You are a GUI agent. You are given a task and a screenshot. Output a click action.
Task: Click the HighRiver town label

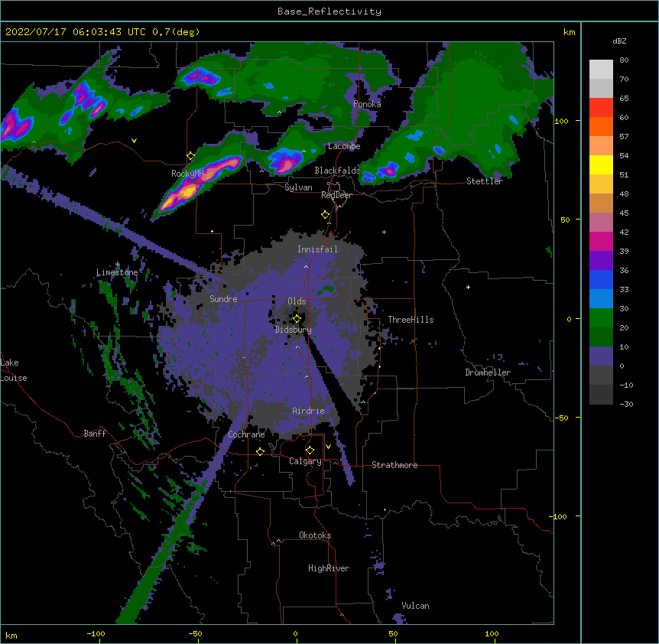pos(329,568)
